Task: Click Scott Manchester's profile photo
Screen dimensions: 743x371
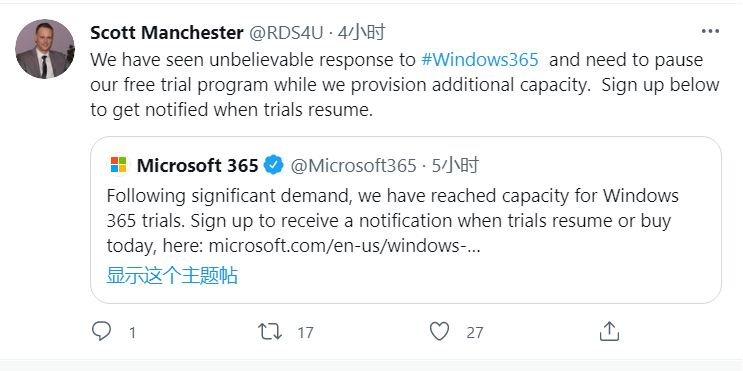Action: pyautogui.click(x=45, y=49)
